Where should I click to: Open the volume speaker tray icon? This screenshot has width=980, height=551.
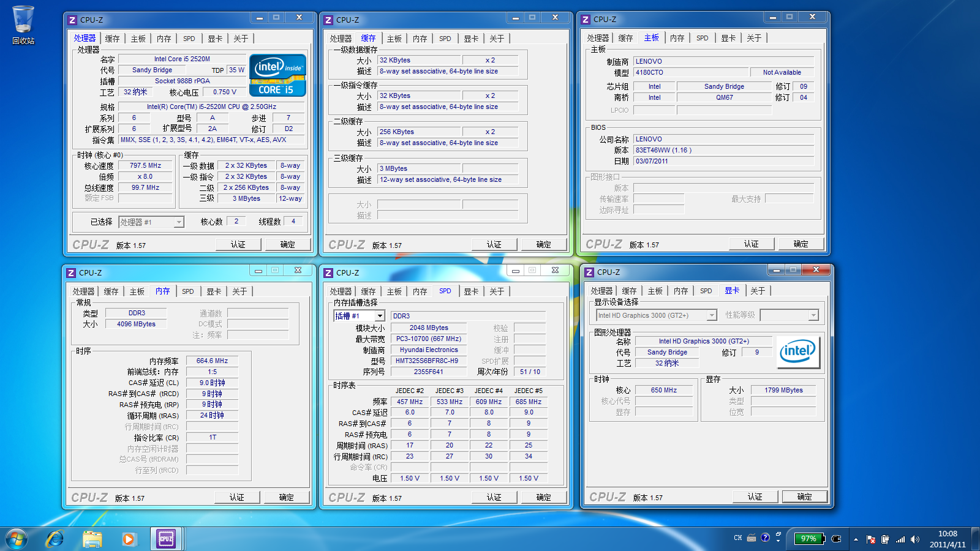[x=915, y=539]
